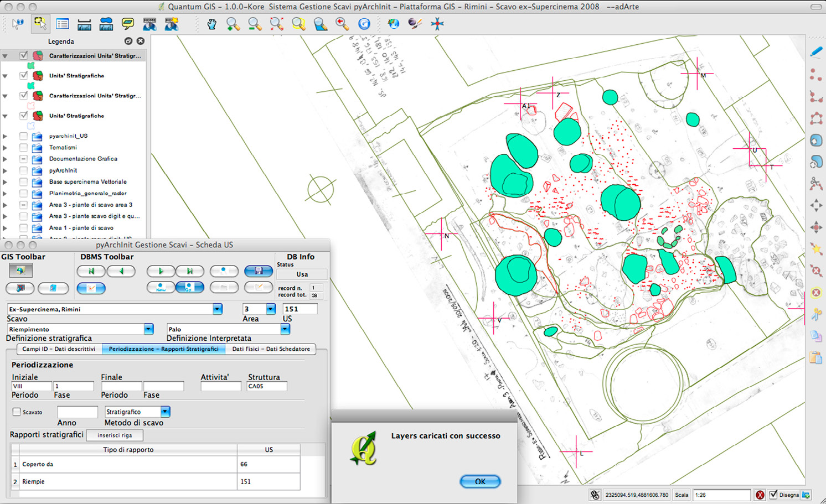
Task: Click Zoom Full extent icon
Action: pos(277,24)
